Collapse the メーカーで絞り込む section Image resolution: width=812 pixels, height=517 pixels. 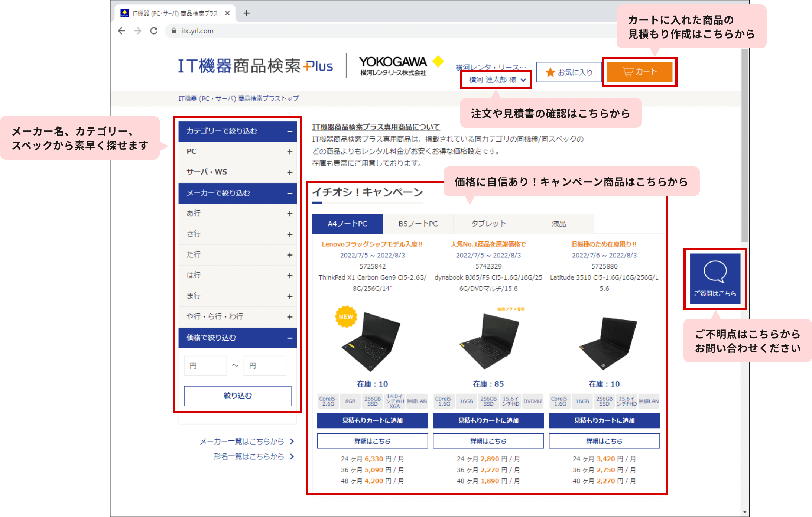pos(238,193)
